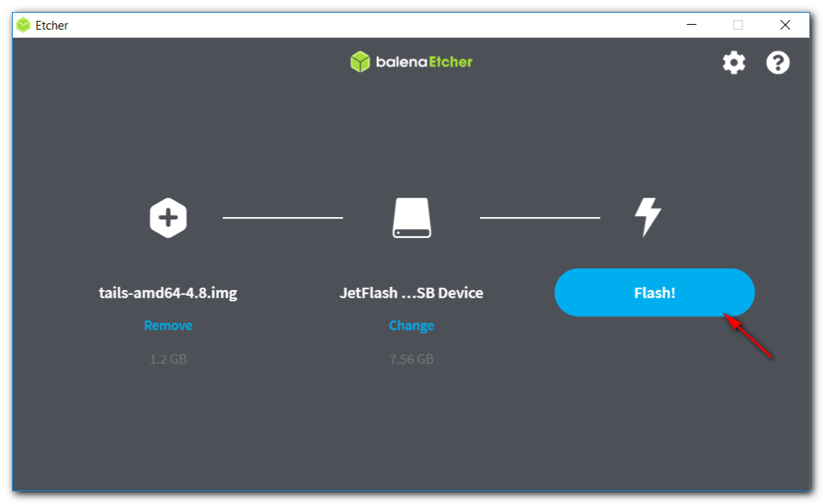Click the lightning bolt flash icon
The image size is (823, 504).
click(x=648, y=218)
